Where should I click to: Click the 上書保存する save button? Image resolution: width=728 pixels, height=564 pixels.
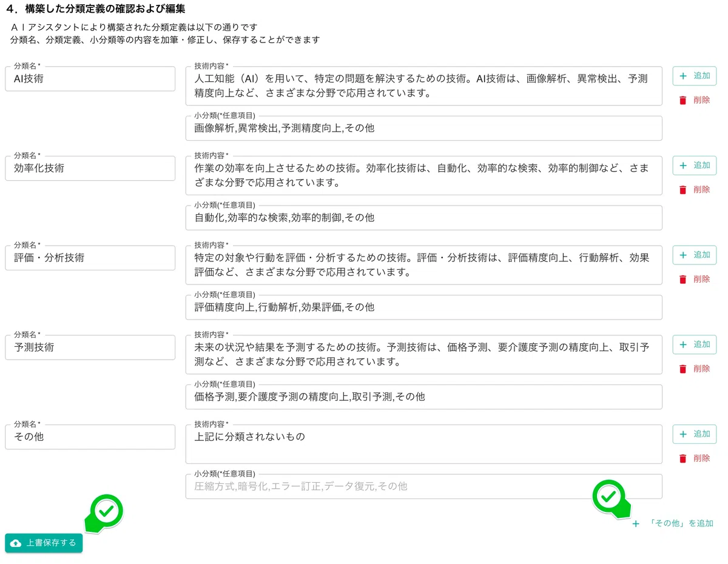point(44,543)
